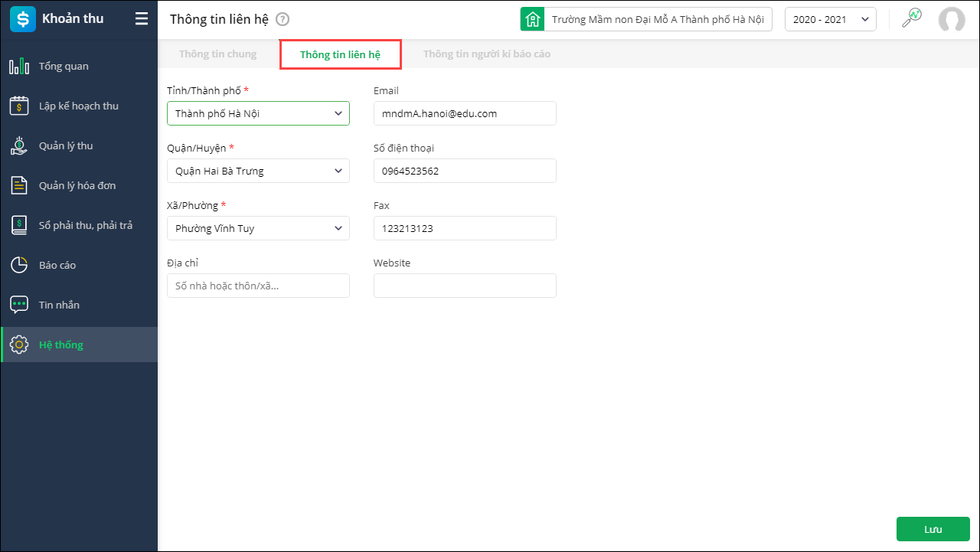Click the Website input field
Screen dimensions: 980x552
click(465, 286)
